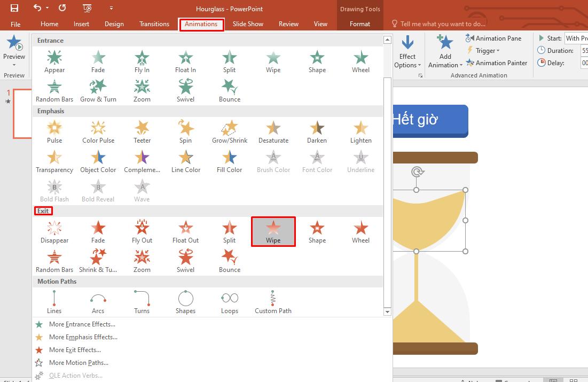Click Tell me what you want search box
Viewport: 588px width, 382px height.
(x=438, y=24)
